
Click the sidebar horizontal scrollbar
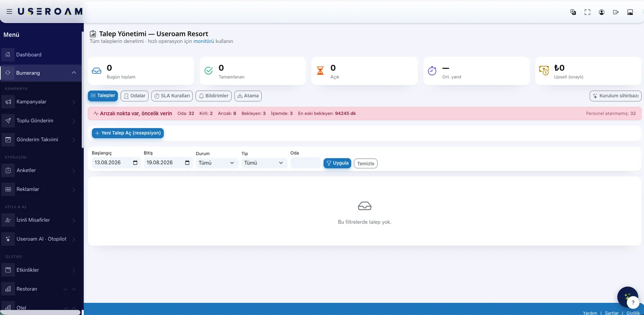coord(40,312)
